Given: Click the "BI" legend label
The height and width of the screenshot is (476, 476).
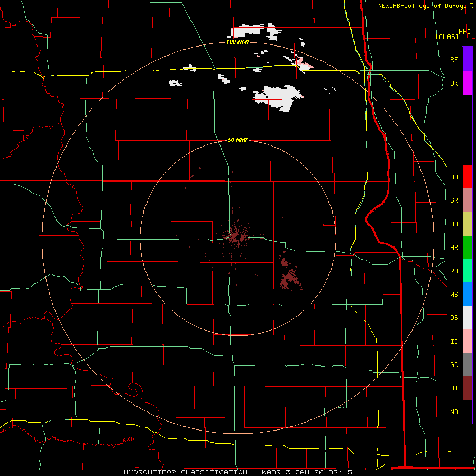Looking at the screenshot, I should [454, 388].
